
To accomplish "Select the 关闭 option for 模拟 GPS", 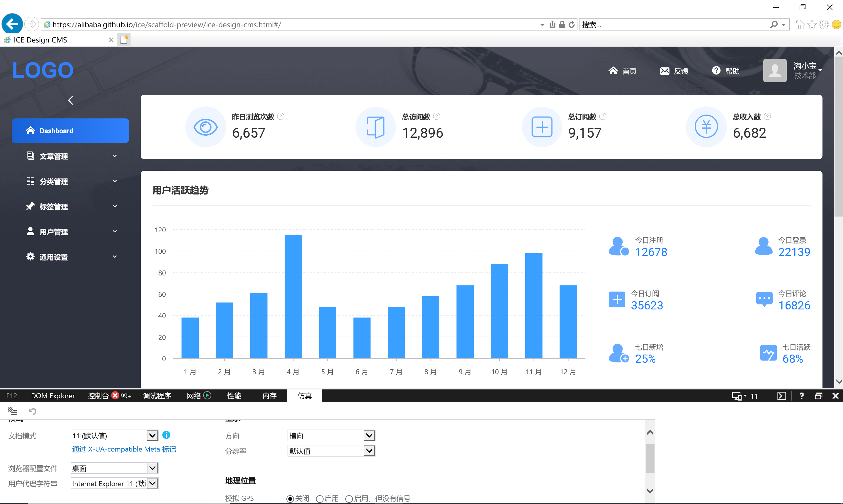I will (290, 498).
